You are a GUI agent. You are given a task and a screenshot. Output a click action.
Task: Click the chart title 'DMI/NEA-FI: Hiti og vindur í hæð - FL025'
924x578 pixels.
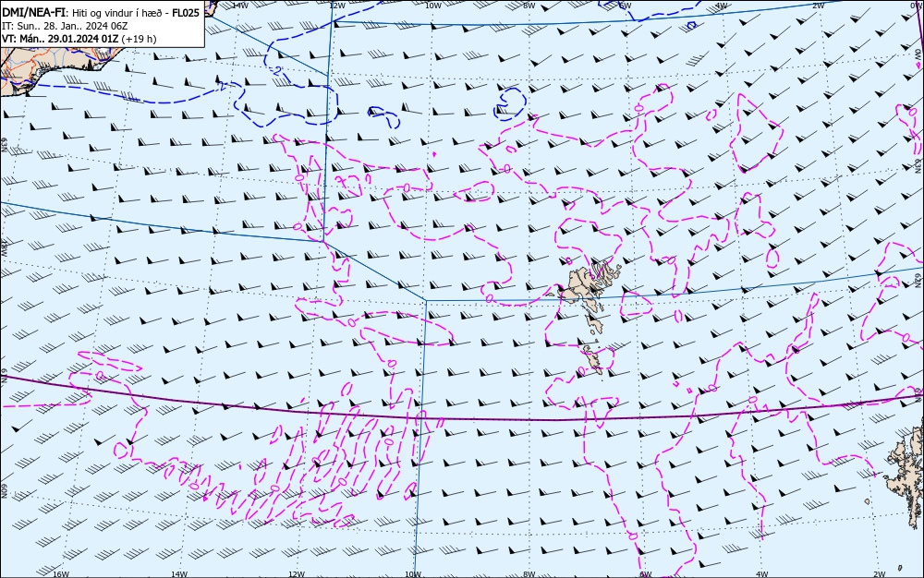(101, 12)
